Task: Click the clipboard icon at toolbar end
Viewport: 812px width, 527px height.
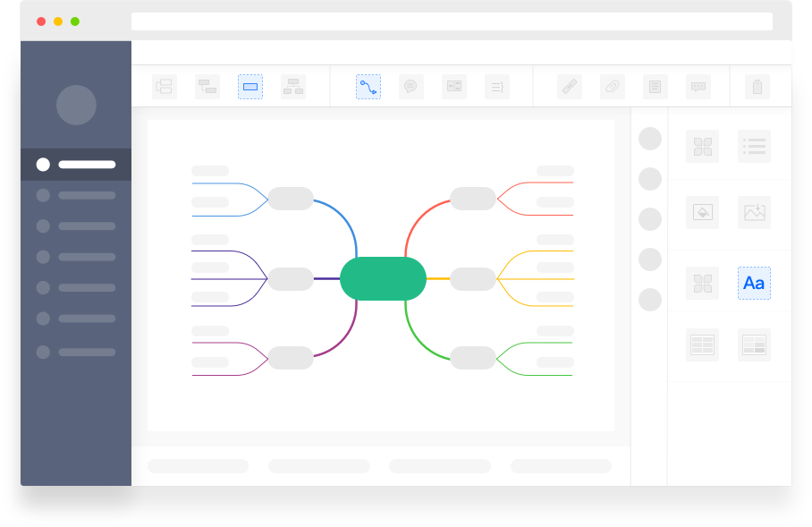Action: click(757, 87)
